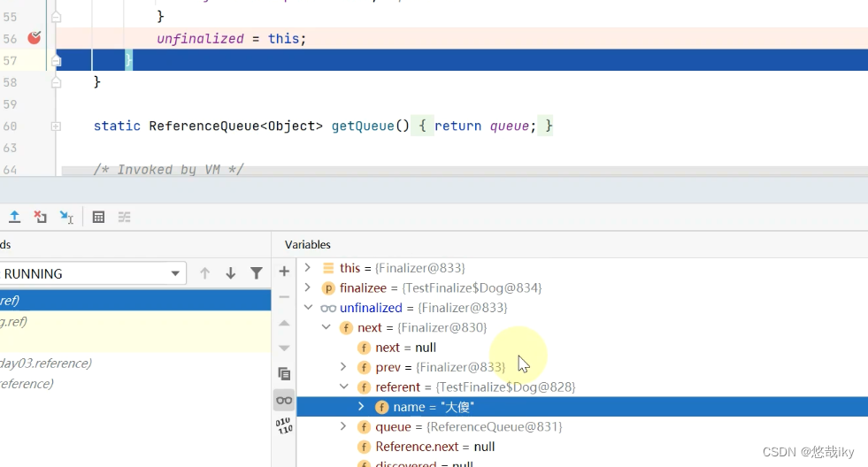This screenshot has height=467, width=868.
Task: Collapse the fold marker at line 55
Action: tap(56, 17)
